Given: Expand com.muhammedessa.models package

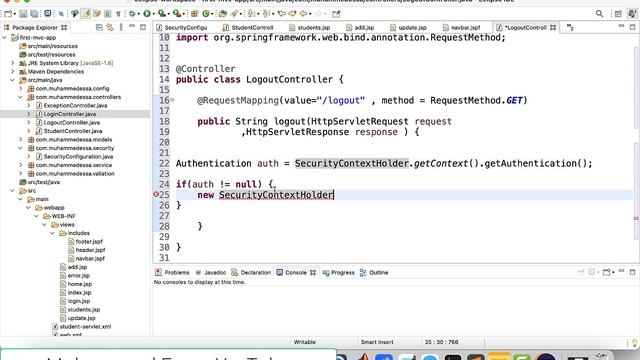Looking at the screenshot, I should tap(21, 140).
